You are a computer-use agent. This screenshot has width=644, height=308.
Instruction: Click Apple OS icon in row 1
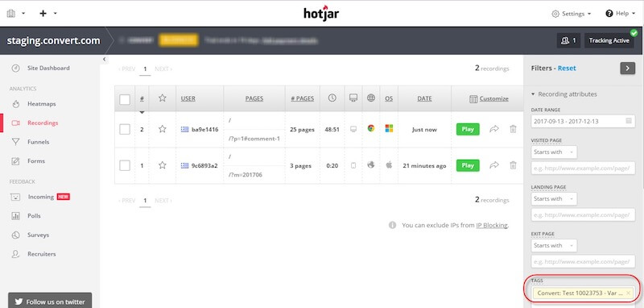(x=389, y=165)
